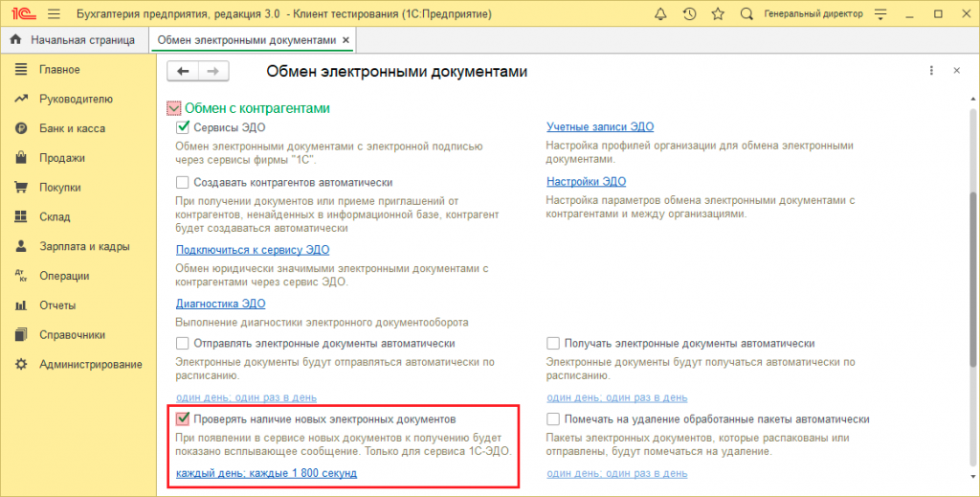980x497 pixels.
Task: Click the Справочники books icon
Action: [x=21, y=334]
